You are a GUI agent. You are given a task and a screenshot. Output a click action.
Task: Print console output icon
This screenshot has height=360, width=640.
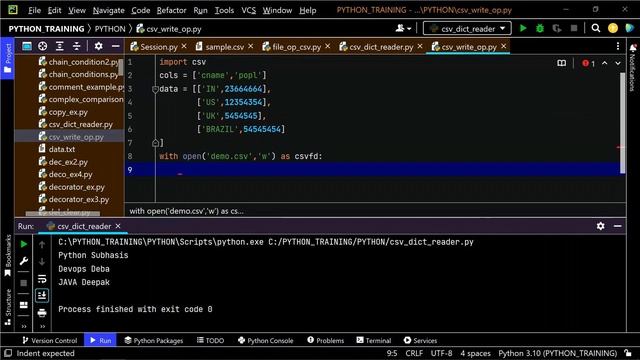point(42,313)
